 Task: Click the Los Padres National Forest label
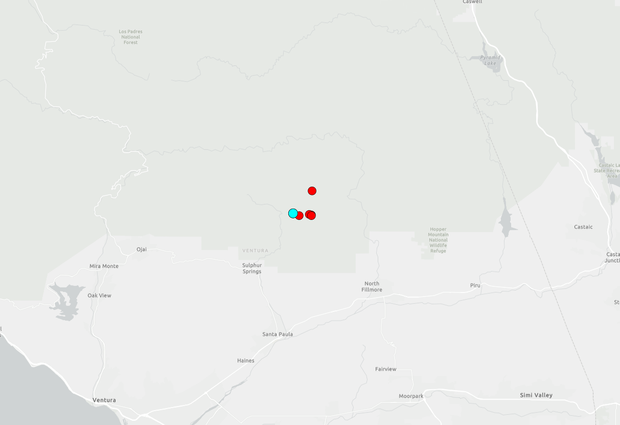coord(130,37)
